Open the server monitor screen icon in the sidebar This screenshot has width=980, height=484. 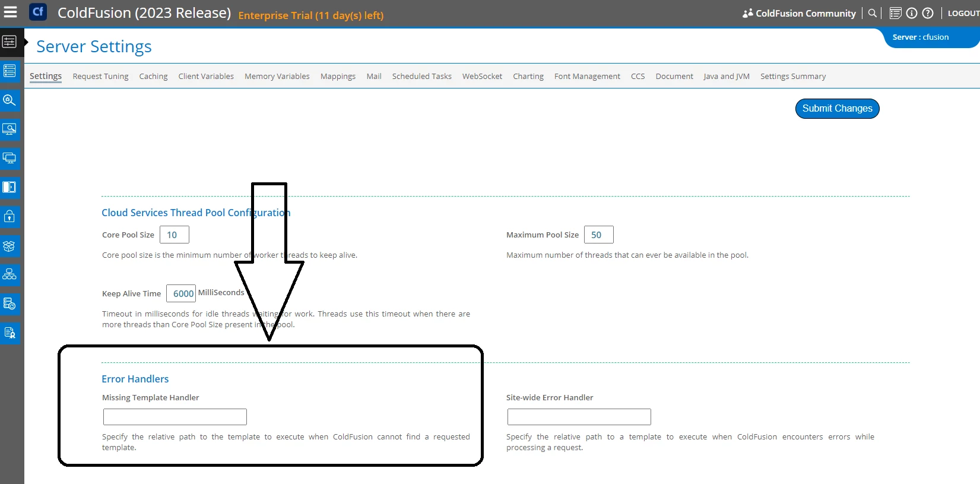9,129
